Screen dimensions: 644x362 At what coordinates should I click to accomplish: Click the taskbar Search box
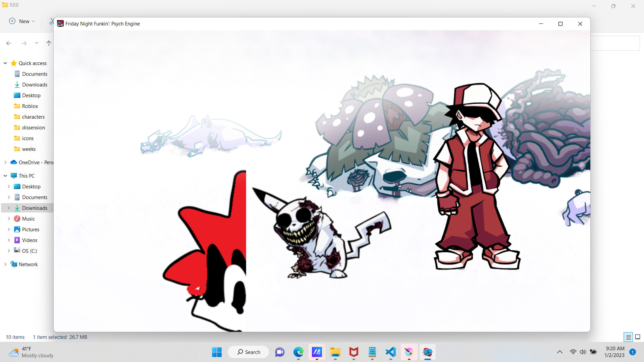click(x=249, y=352)
